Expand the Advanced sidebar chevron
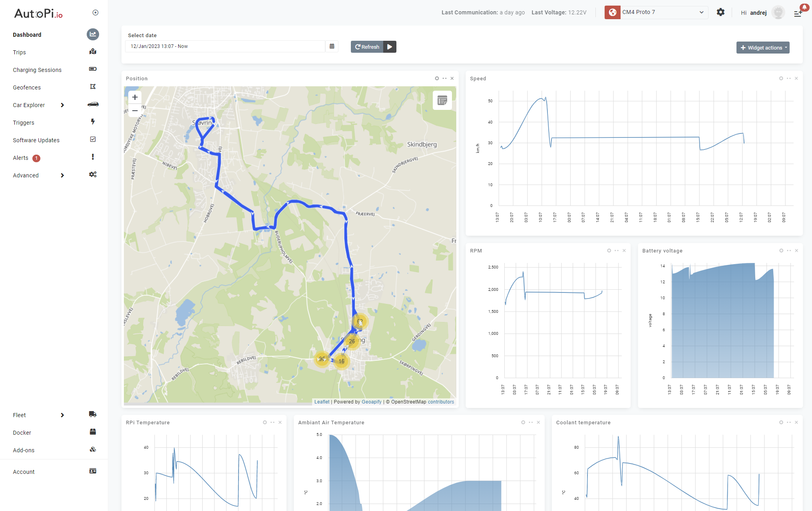 click(x=63, y=175)
